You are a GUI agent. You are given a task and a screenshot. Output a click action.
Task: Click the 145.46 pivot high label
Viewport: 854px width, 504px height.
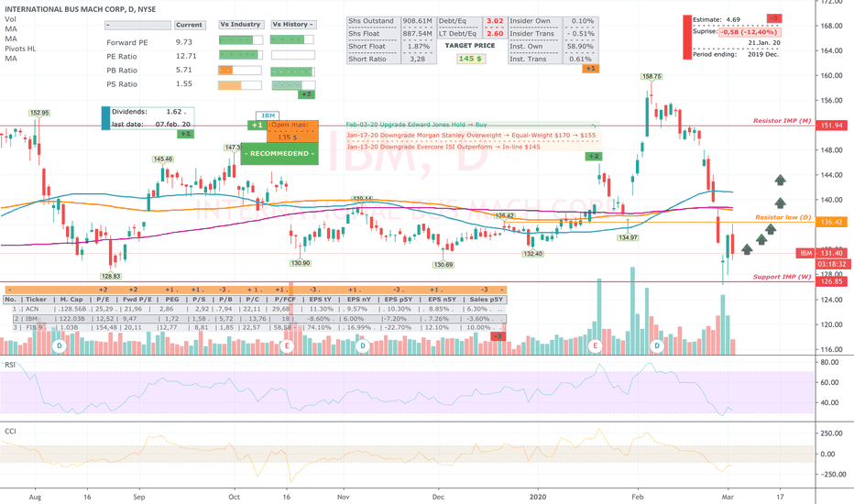163,159
